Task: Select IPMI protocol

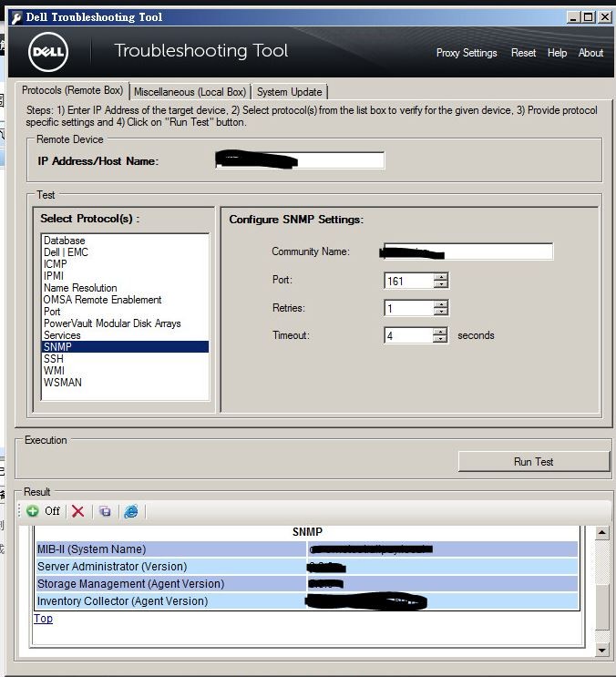Action: [x=125, y=276]
